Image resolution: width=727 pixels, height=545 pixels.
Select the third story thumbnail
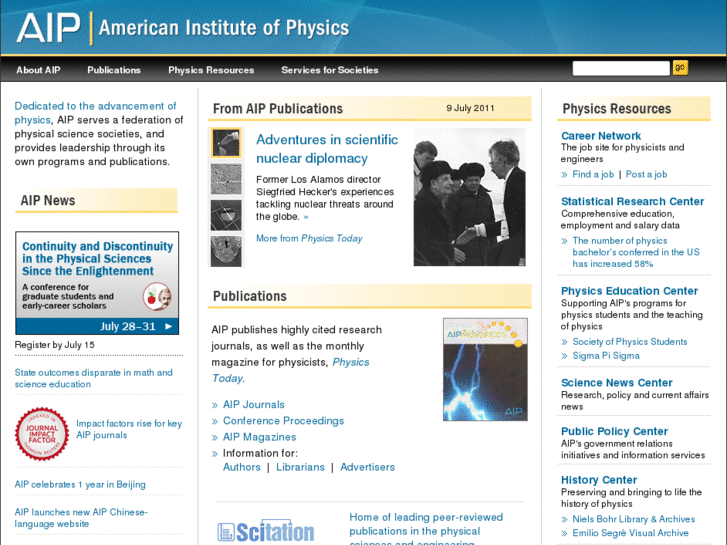(x=226, y=215)
